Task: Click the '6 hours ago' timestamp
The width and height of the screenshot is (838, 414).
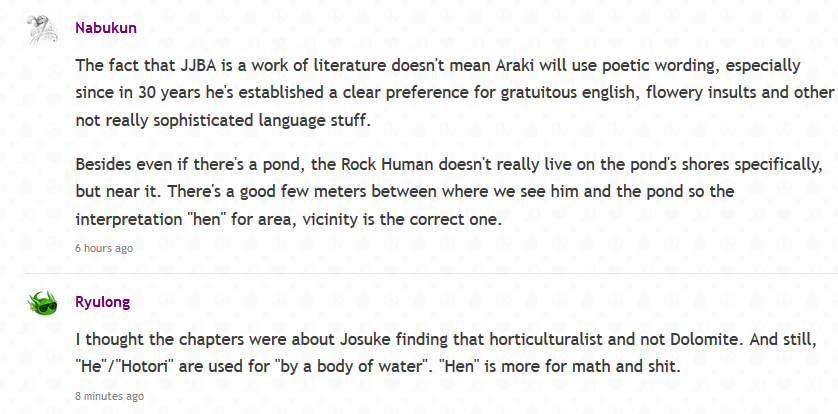Action: pyautogui.click(x=104, y=248)
